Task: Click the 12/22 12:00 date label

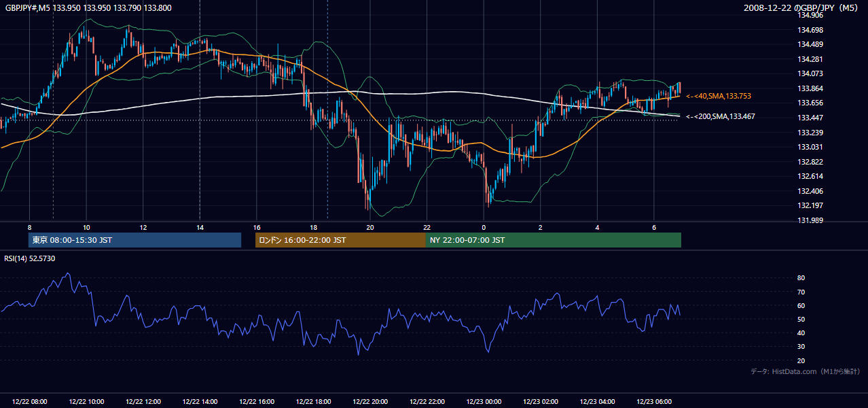Action: (x=143, y=401)
